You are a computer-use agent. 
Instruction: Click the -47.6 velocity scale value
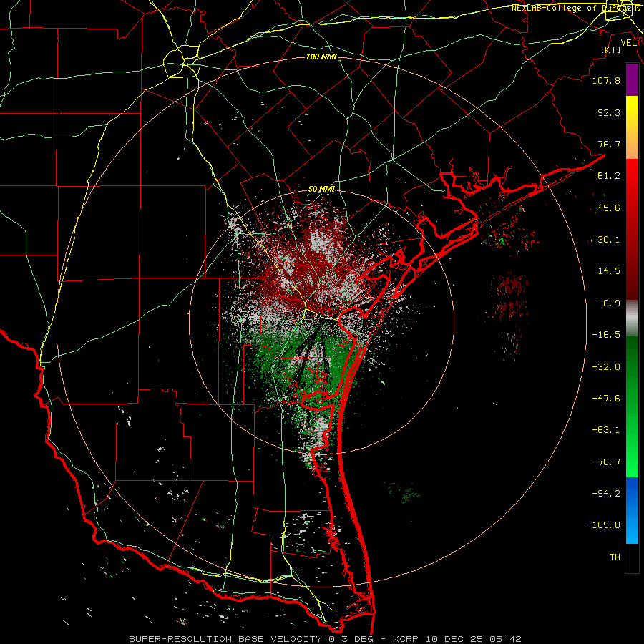point(606,399)
